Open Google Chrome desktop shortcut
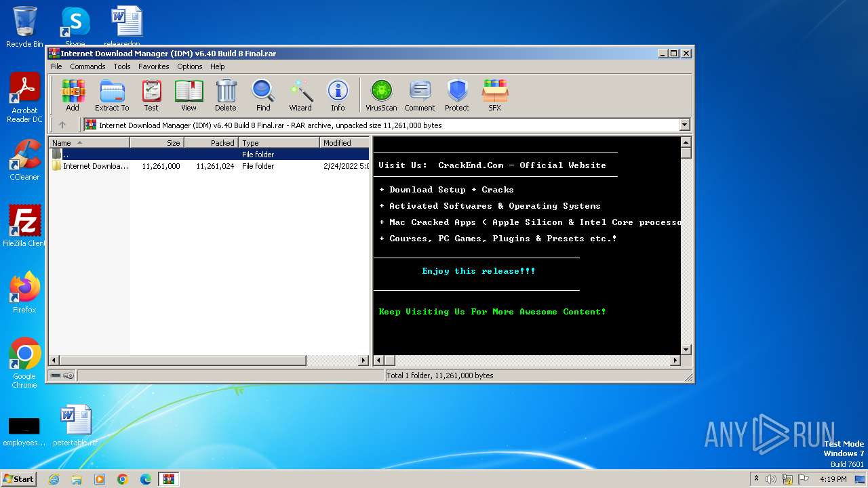The height and width of the screenshot is (488, 868). tap(24, 363)
